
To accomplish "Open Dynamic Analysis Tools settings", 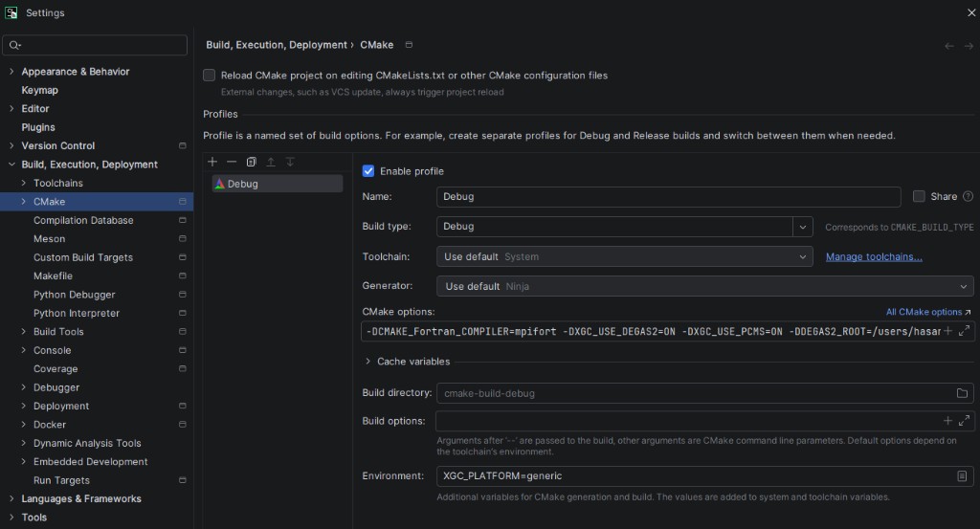I will click(87, 443).
